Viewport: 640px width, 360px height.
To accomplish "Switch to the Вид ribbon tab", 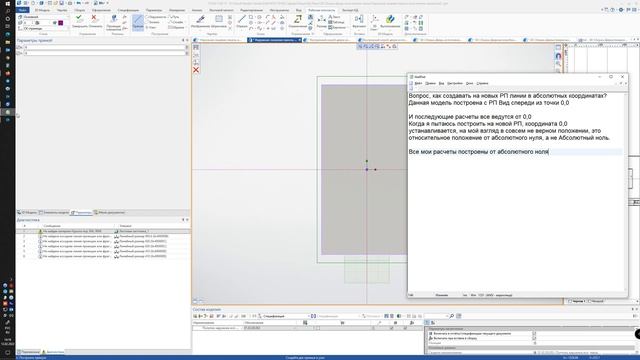I will pos(299,10).
